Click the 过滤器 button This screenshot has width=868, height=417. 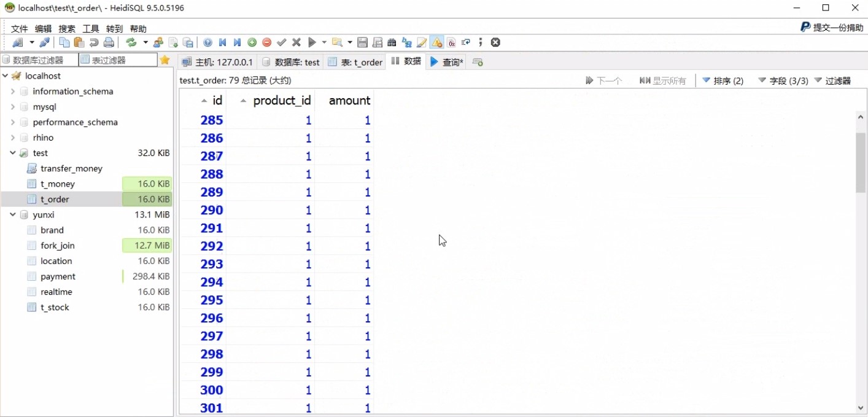(832, 80)
